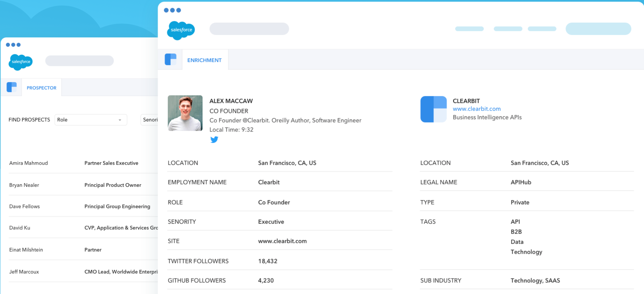Click the legal name value APIHub
644x294 pixels.
[x=521, y=182]
